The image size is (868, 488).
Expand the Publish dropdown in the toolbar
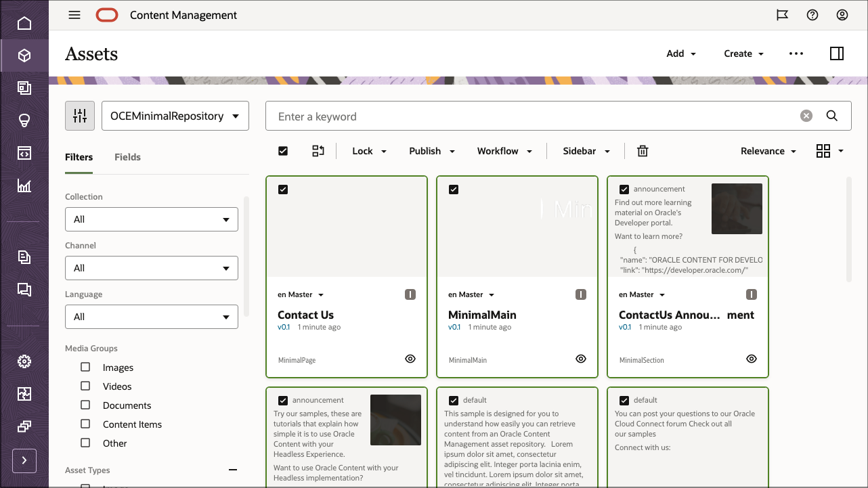click(431, 151)
